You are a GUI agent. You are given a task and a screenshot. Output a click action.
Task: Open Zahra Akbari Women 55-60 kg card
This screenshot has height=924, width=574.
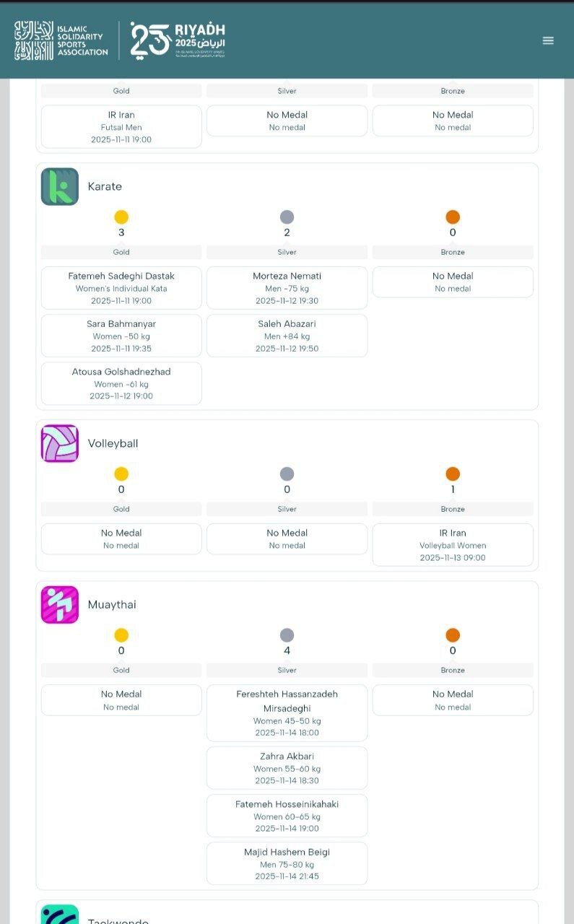pos(287,768)
